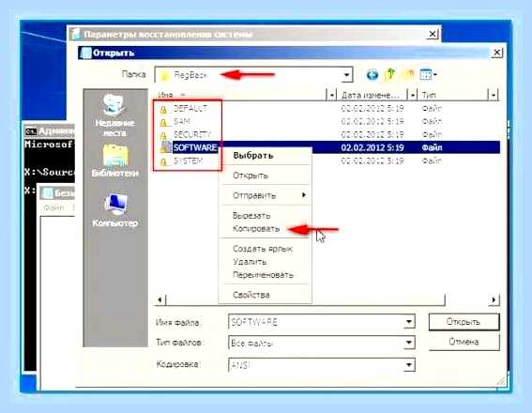532x413 pixels.
Task: Click the Отмена button
Action: coord(464,342)
